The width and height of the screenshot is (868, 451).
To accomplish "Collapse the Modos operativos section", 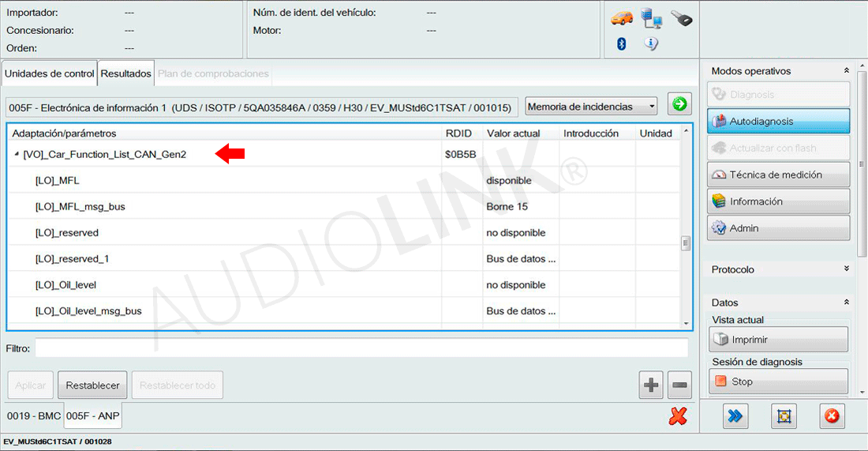I will pyautogui.click(x=847, y=71).
